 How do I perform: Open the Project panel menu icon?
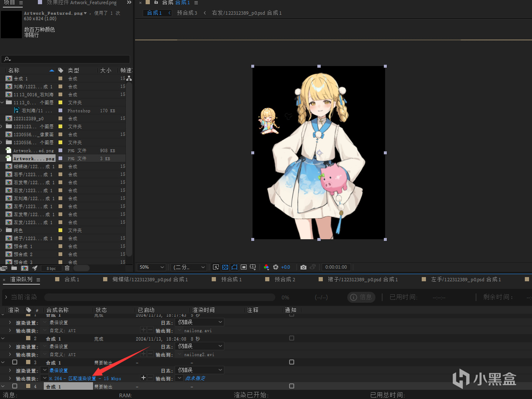coord(21,3)
